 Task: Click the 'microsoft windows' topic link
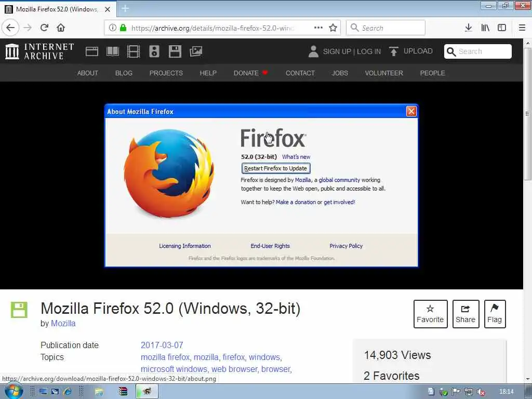click(174, 369)
